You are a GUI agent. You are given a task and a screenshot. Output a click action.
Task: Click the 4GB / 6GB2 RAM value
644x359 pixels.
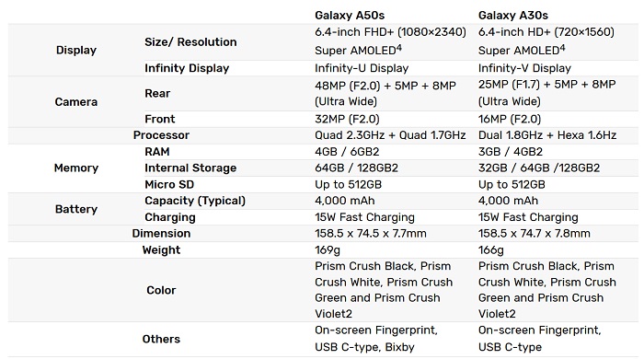pos(347,152)
